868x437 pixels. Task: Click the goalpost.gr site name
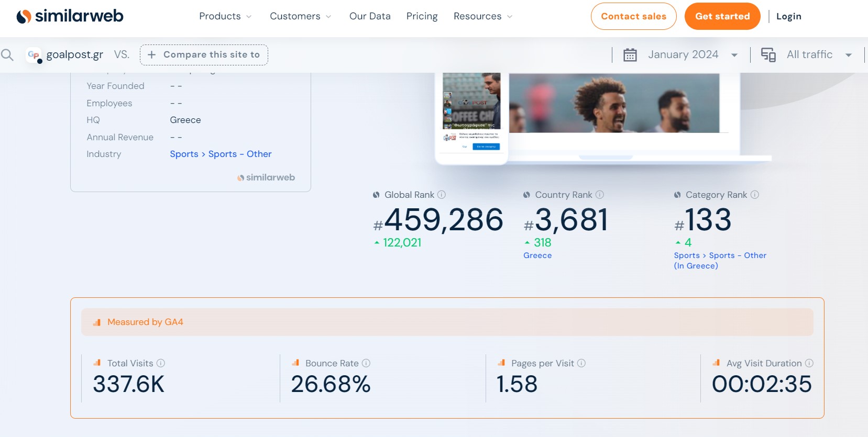(74, 54)
